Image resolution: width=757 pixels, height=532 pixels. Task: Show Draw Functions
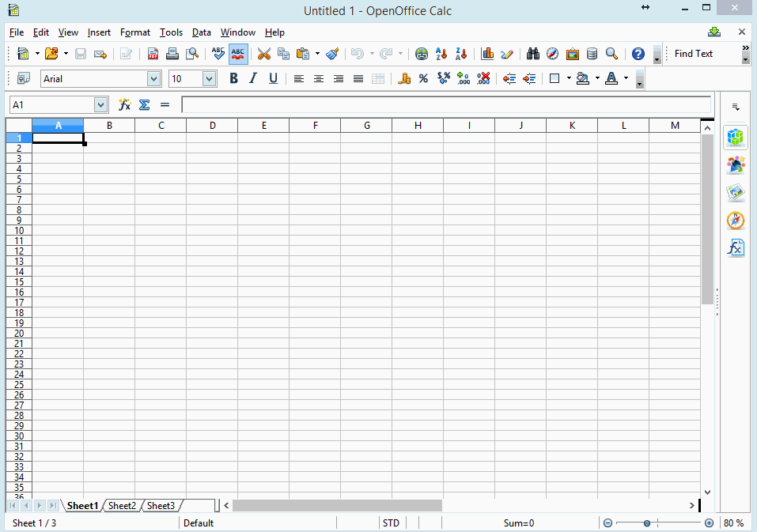pos(507,54)
